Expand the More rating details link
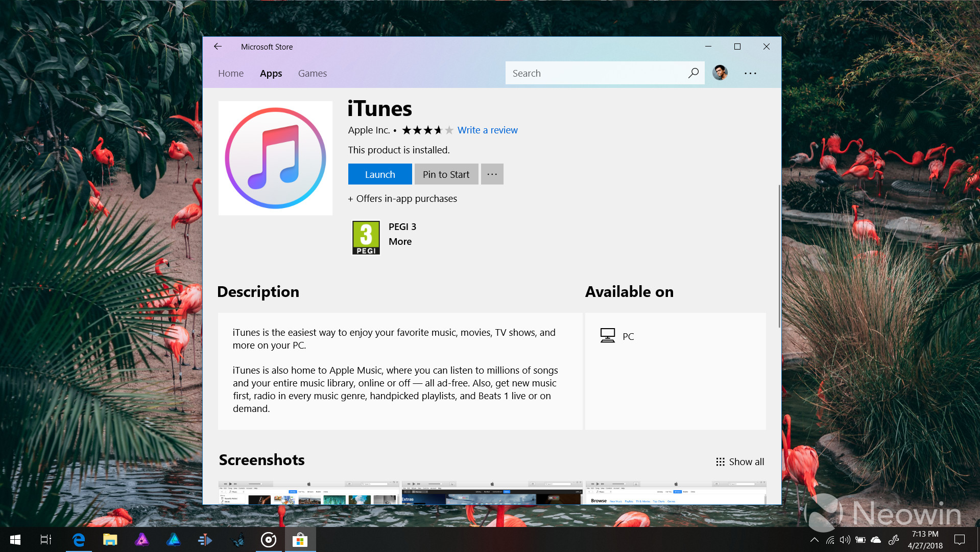 [400, 242]
